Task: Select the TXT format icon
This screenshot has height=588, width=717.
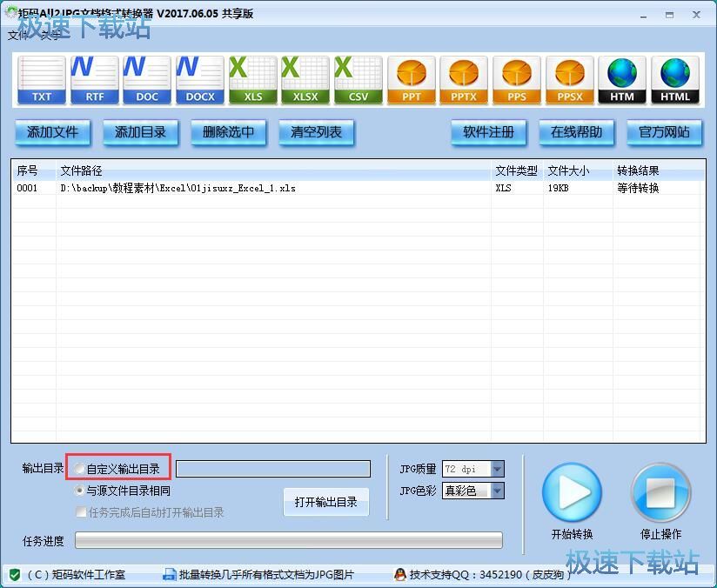Action: [x=40, y=78]
